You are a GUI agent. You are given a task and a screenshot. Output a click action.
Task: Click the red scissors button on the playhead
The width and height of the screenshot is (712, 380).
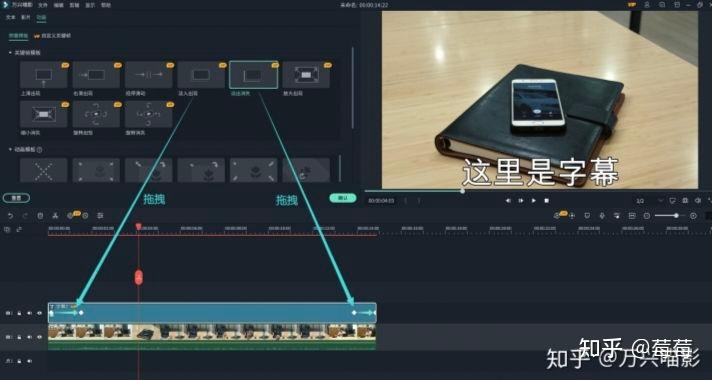pos(138,277)
